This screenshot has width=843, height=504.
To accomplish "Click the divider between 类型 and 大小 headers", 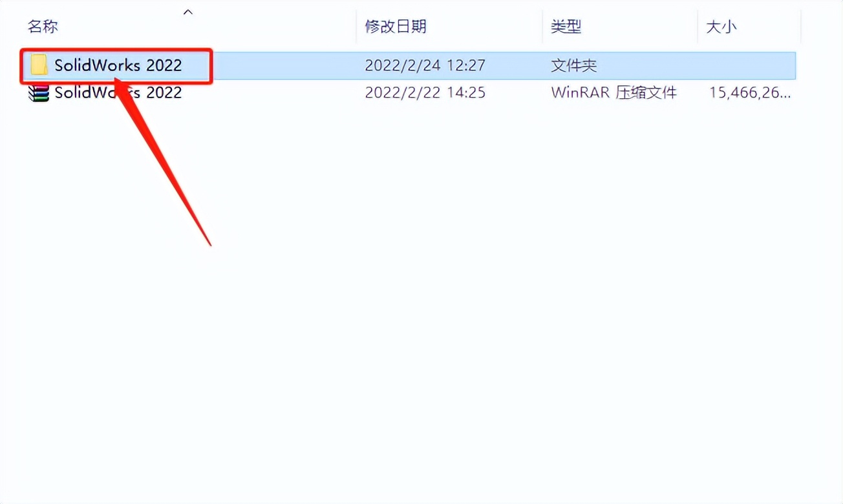I will pos(698,26).
